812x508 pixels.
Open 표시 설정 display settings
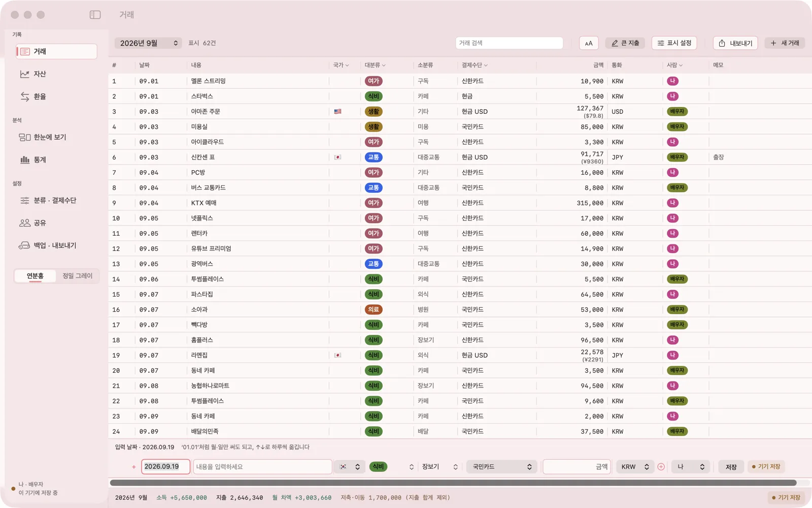click(674, 43)
